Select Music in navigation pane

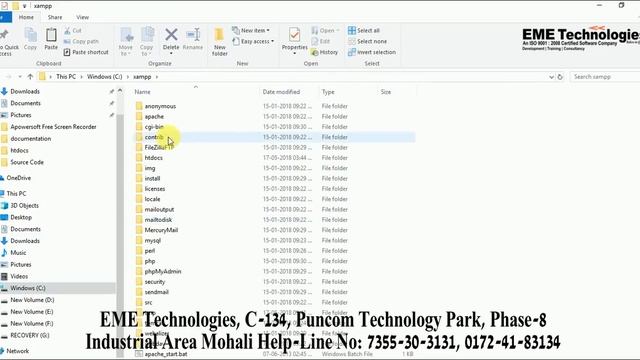(x=18, y=253)
